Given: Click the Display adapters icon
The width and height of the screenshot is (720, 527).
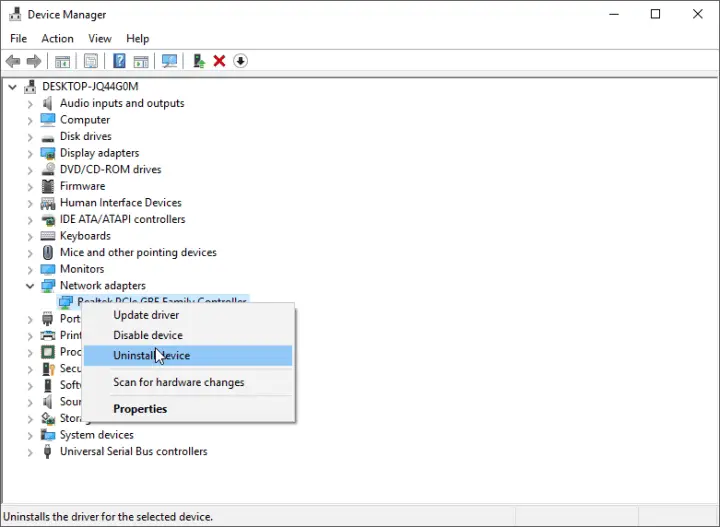Looking at the screenshot, I should [x=48, y=153].
